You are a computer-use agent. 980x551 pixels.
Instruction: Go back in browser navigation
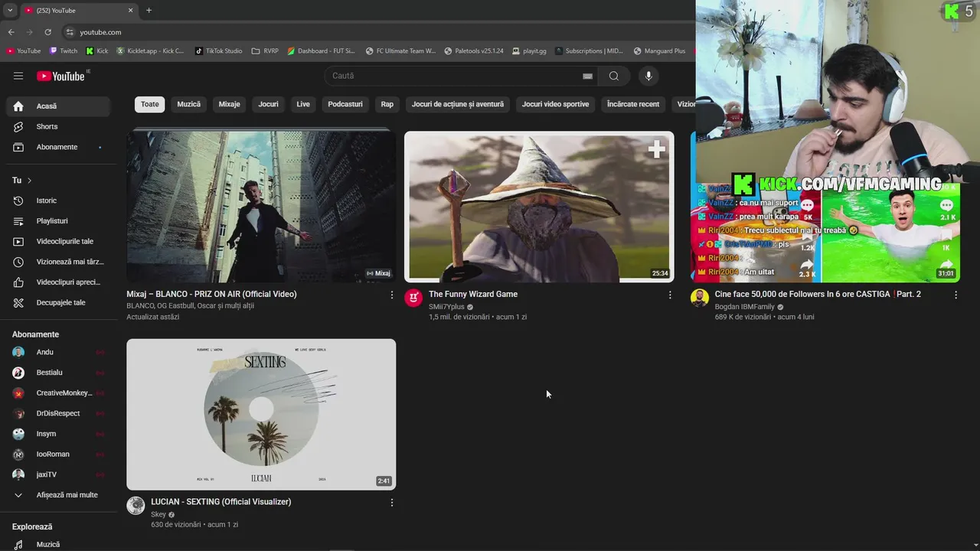pyautogui.click(x=11, y=32)
